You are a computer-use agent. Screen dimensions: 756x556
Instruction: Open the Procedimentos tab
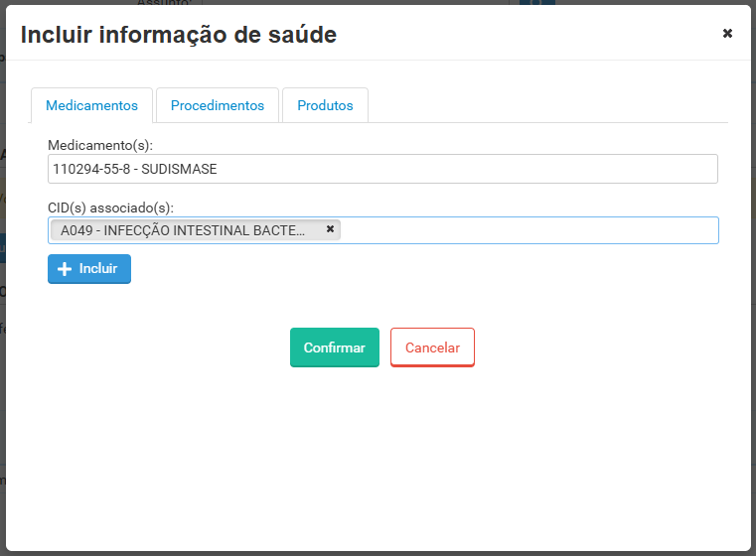(217, 105)
